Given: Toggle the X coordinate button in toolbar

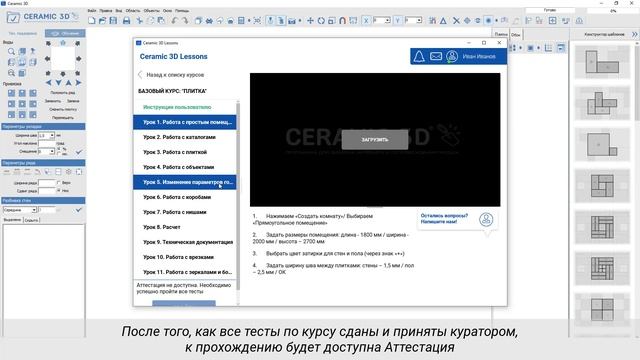Looking at the screenshot, I should point(366,20).
